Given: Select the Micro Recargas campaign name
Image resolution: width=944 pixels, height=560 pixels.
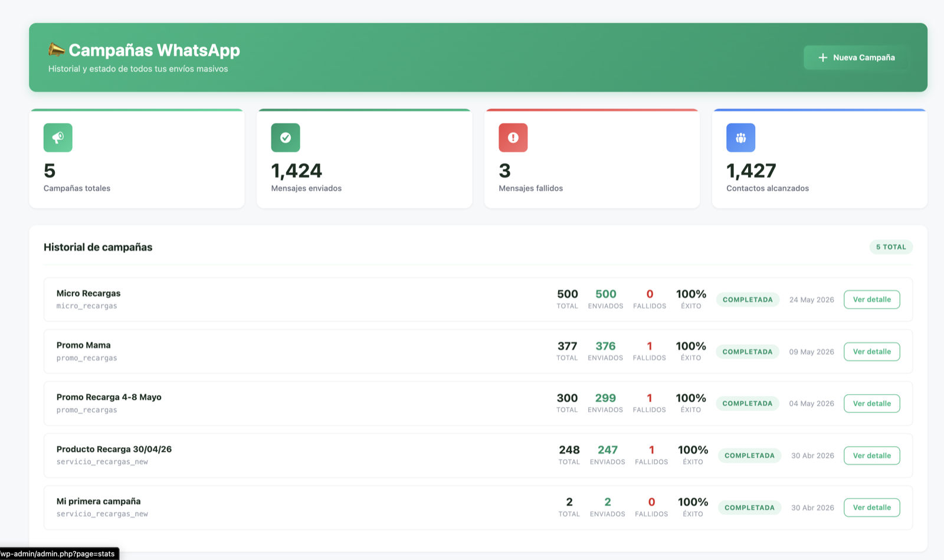Looking at the screenshot, I should click(88, 293).
